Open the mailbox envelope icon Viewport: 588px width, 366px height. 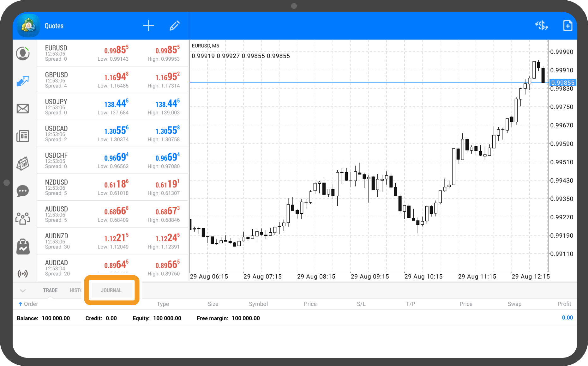coord(23,108)
